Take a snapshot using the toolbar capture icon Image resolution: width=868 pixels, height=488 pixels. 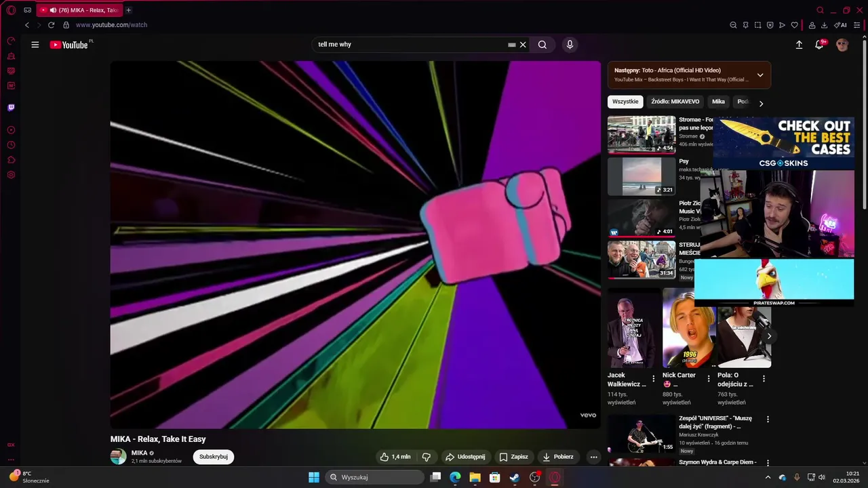[x=757, y=25]
